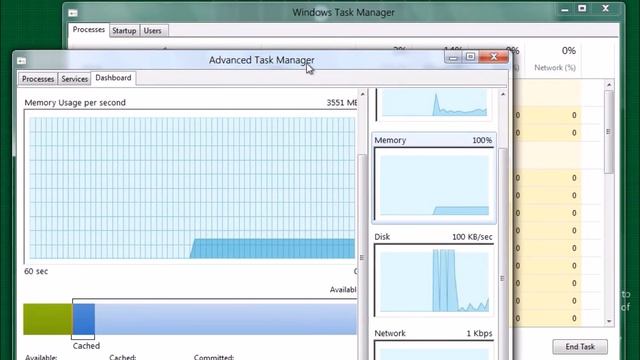Select the Dashboard tab

point(113,78)
